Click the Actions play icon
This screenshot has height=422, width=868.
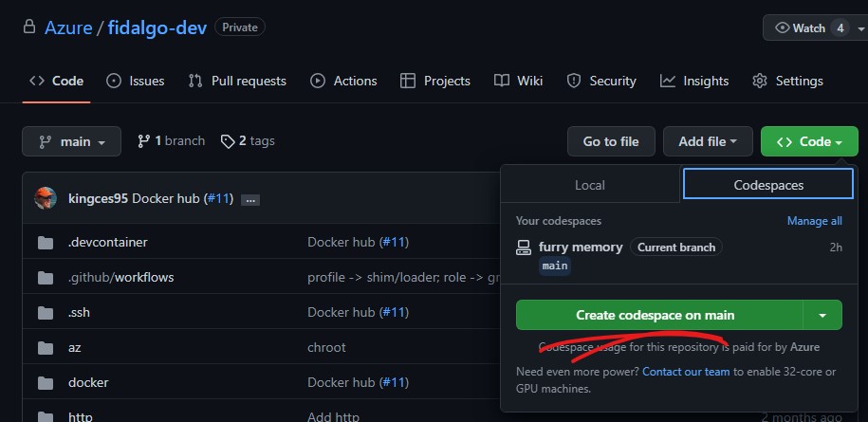(318, 81)
